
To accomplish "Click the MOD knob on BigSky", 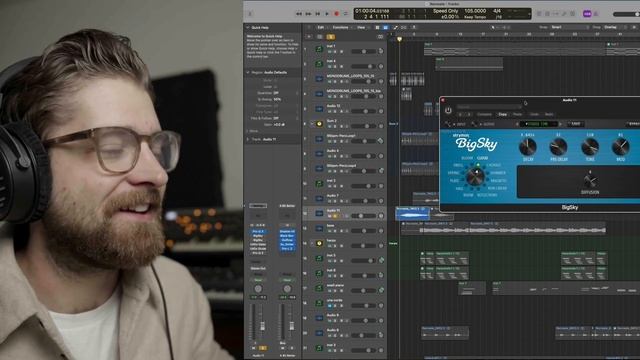I will 620,147.
